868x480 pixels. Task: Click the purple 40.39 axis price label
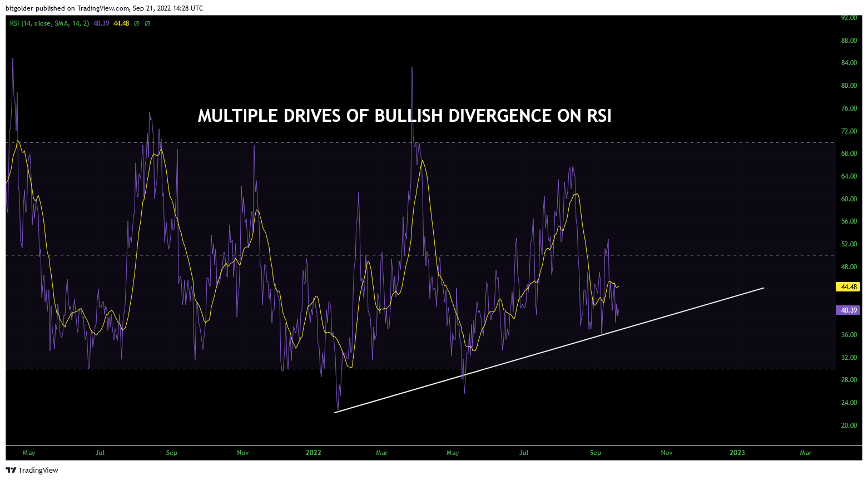pyautogui.click(x=849, y=310)
